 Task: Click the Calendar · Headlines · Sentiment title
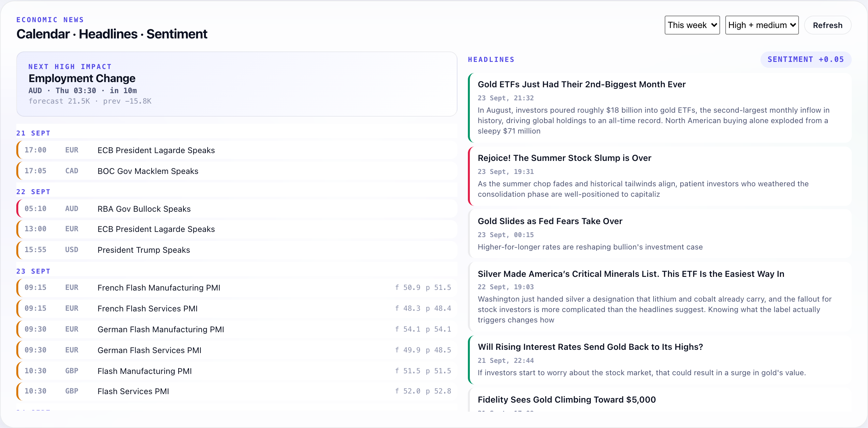coord(112,34)
